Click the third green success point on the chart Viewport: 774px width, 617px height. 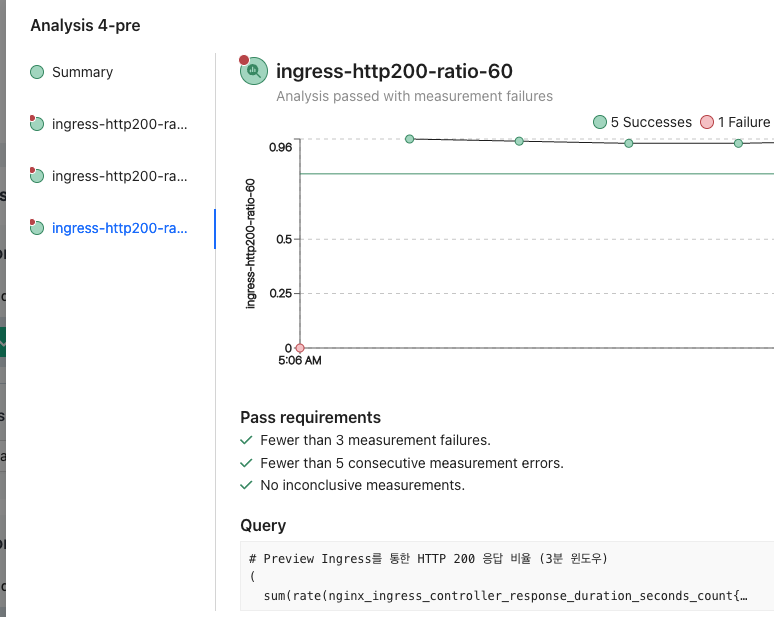point(628,143)
